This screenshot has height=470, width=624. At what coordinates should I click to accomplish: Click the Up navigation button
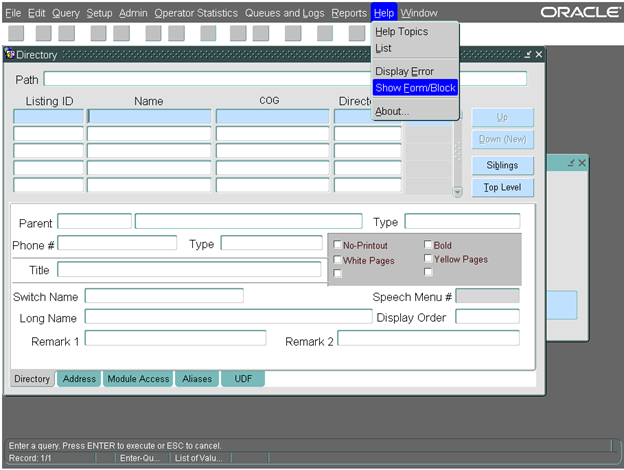tap(503, 117)
